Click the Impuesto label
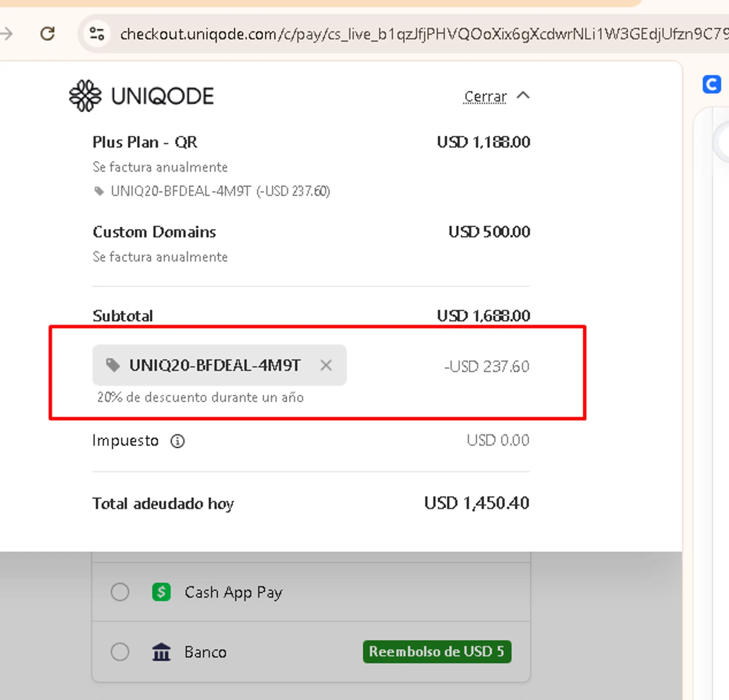 [x=125, y=441]
